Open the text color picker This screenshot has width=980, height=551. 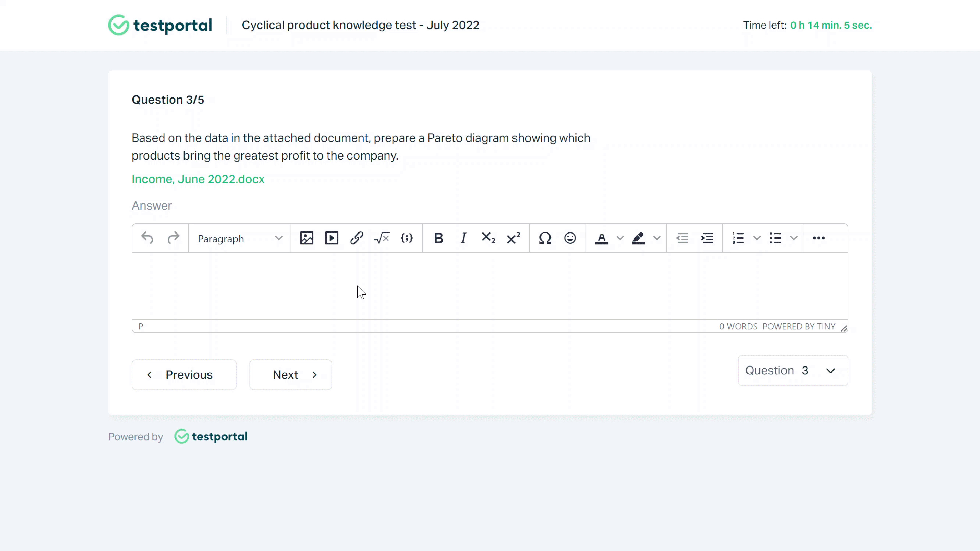click(x=620, y=238)
